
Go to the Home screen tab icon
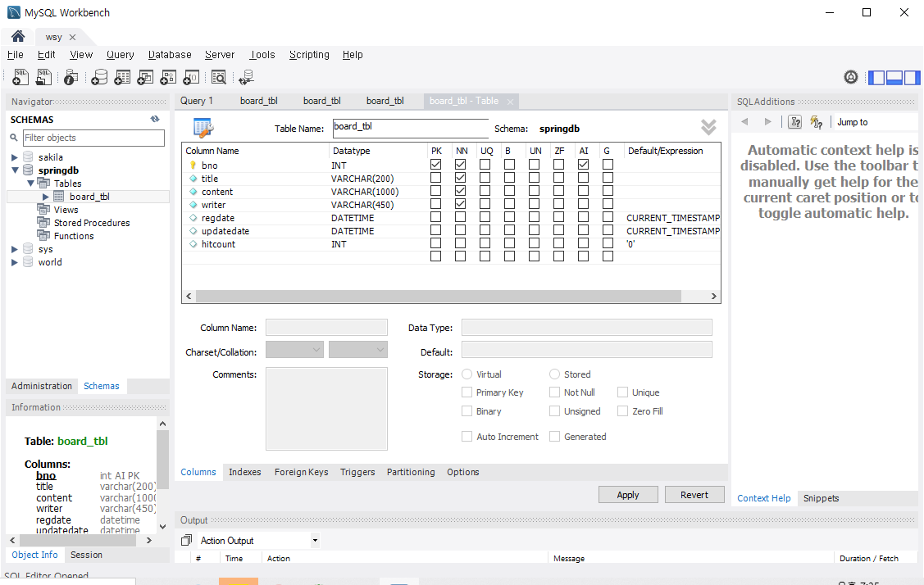coord(18,37)
